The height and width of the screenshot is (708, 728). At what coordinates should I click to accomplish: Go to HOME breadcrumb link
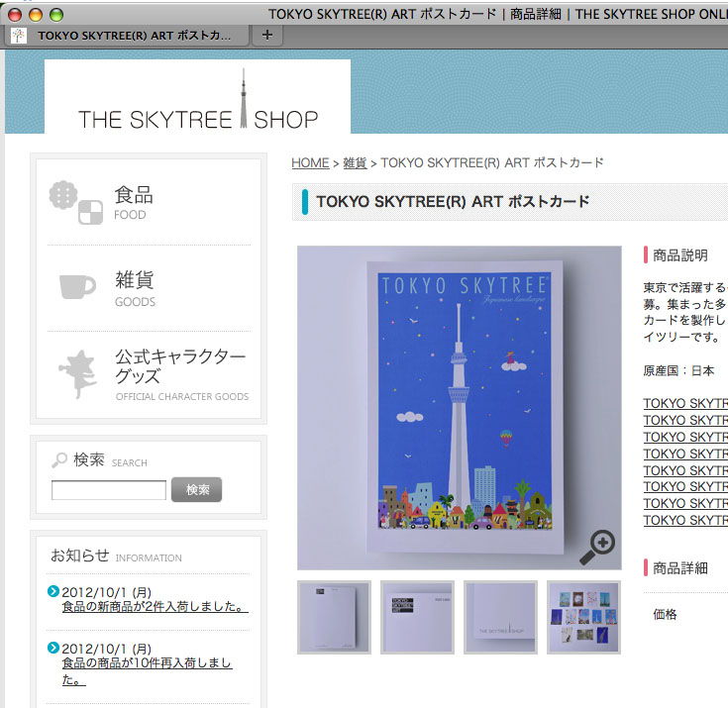click(310, 163)
